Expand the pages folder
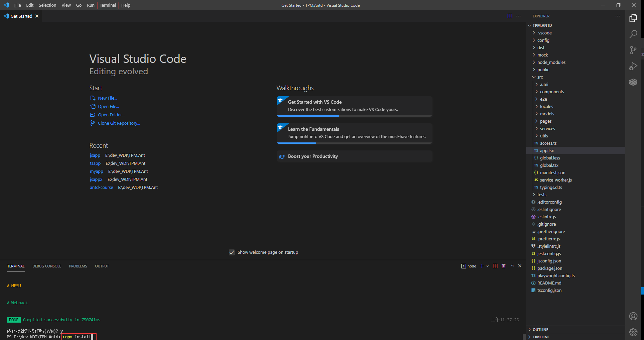 [x=576, y=121]
